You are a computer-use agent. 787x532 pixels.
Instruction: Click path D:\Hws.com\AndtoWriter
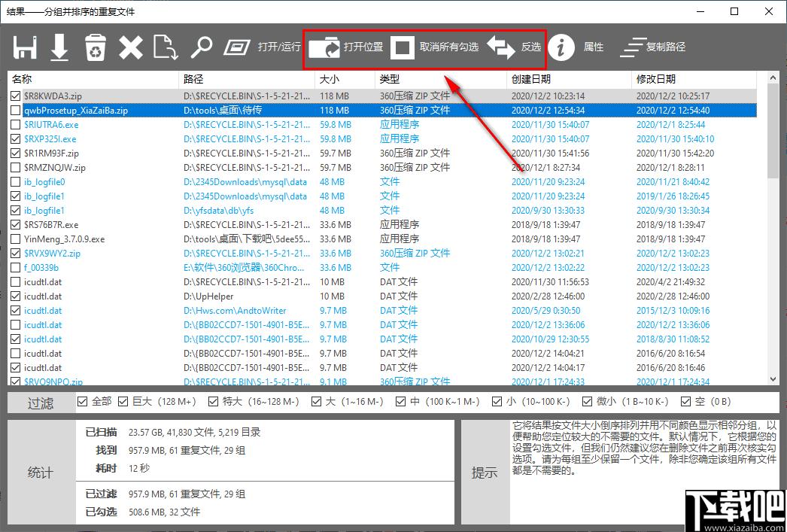[235, 311]
